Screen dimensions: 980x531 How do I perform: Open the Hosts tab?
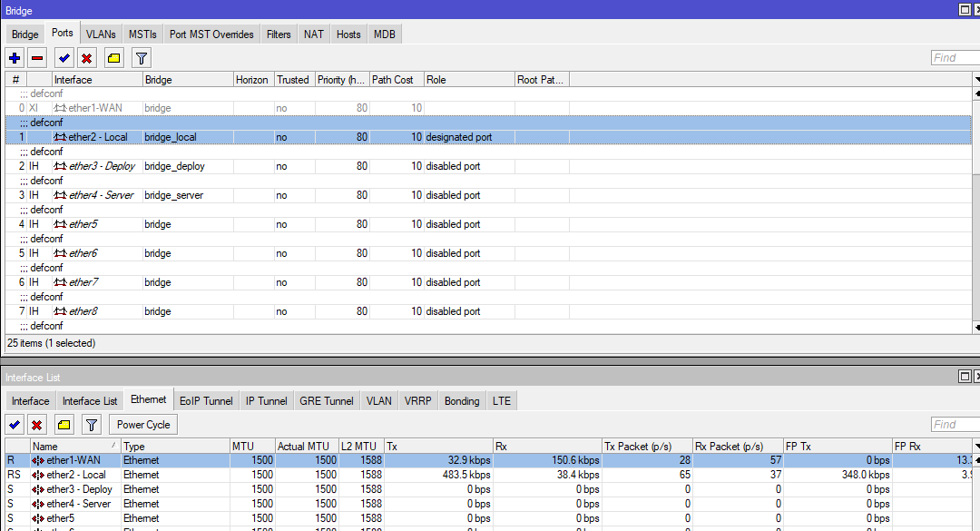click(348, 34)
